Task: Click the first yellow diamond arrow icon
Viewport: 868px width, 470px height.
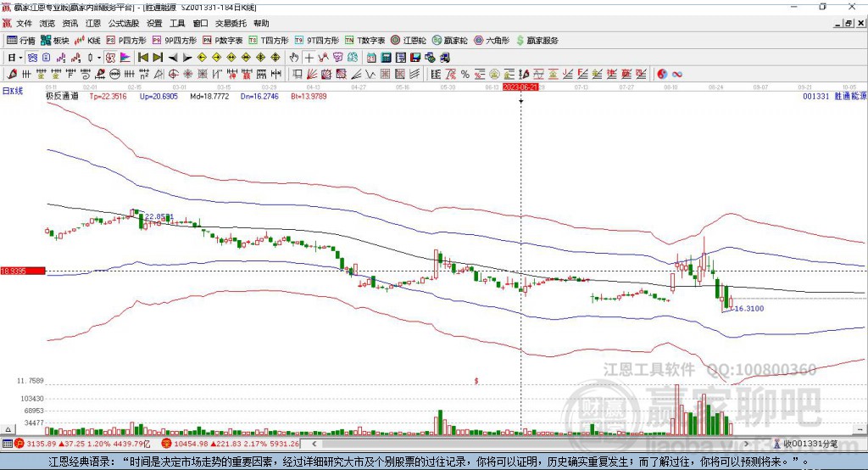Action: 202,58
